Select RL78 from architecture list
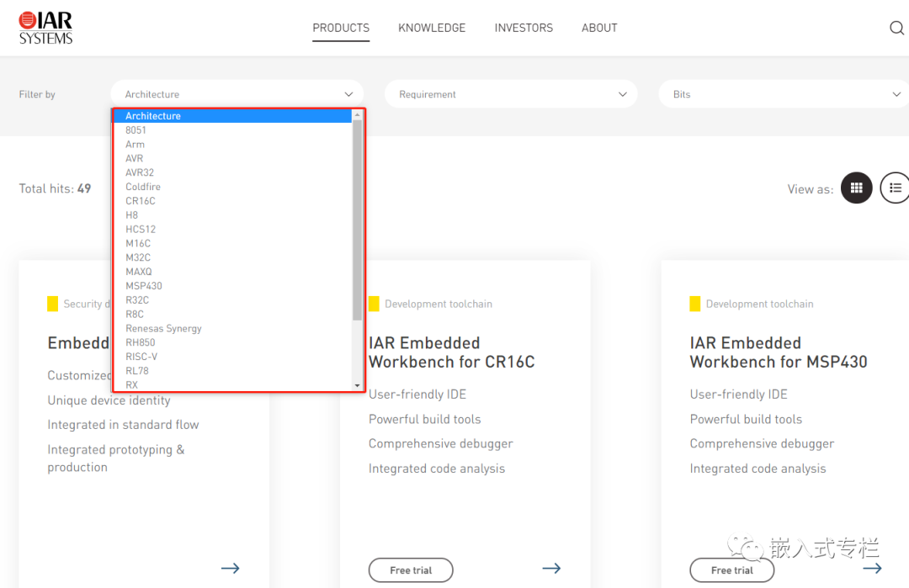909x588 pixels. click(232, 371)
